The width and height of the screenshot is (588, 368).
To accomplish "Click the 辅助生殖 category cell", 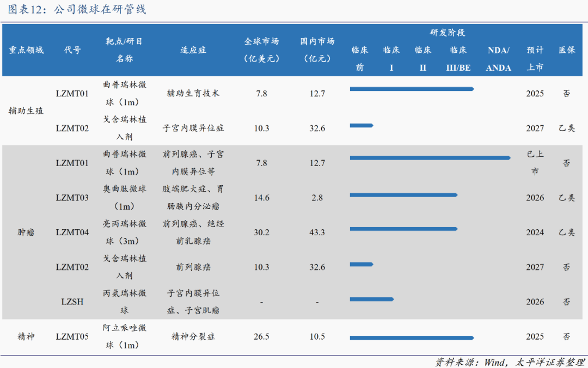I will pos(26,111).
